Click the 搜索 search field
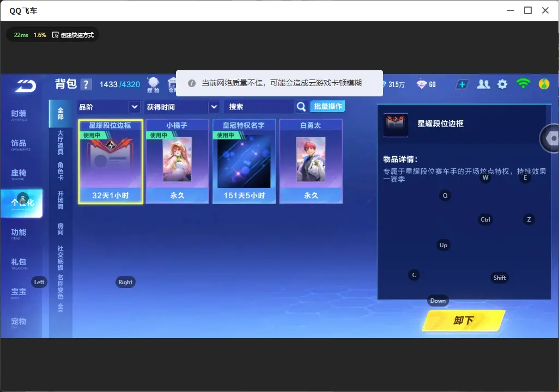The height and width of the screenshot is (392, 559). pyautogui.click(x=259, y=107)
